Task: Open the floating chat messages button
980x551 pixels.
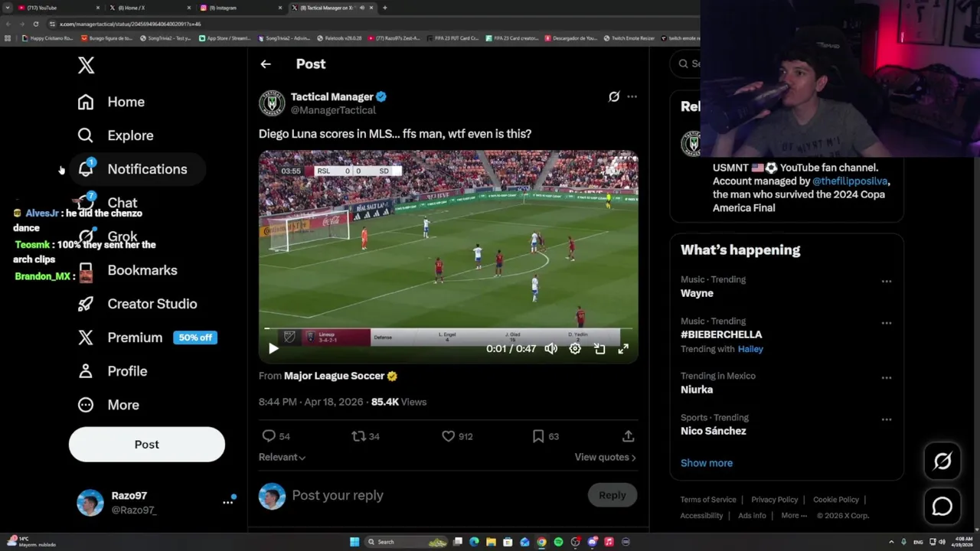Action: [x=942, y=507]
